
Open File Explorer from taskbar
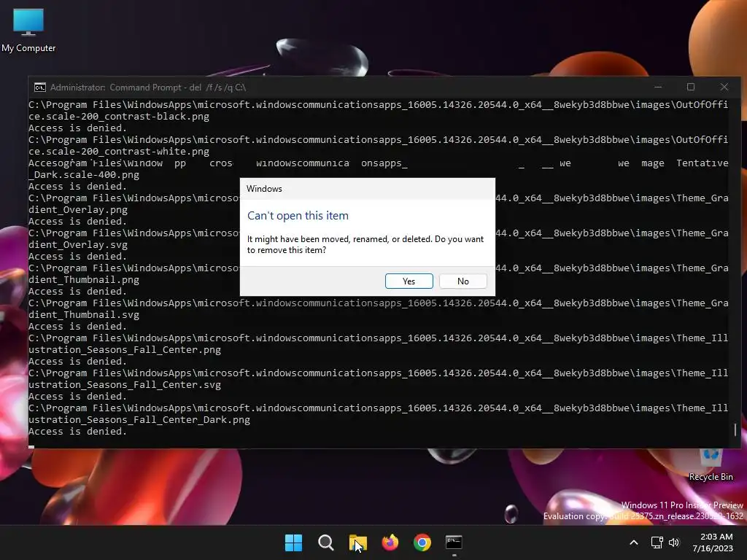click(x=357, y=542)
